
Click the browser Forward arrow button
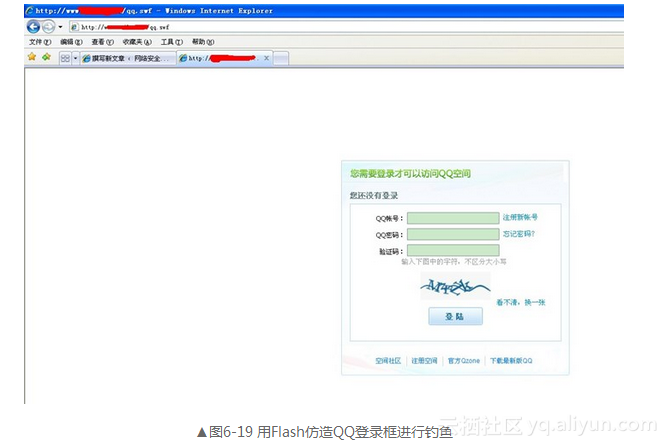click(49, 27)
